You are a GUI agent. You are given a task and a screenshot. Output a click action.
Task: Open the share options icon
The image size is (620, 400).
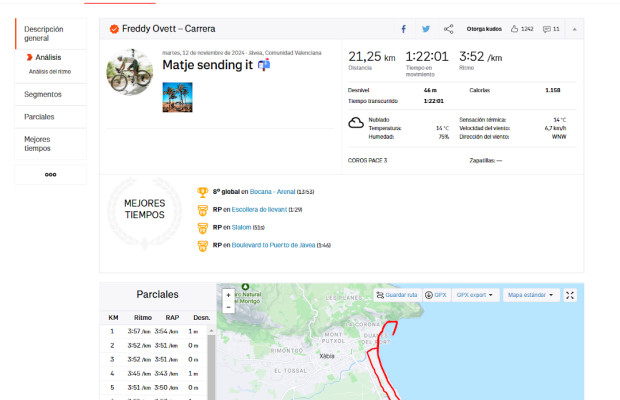pos(448,29)
